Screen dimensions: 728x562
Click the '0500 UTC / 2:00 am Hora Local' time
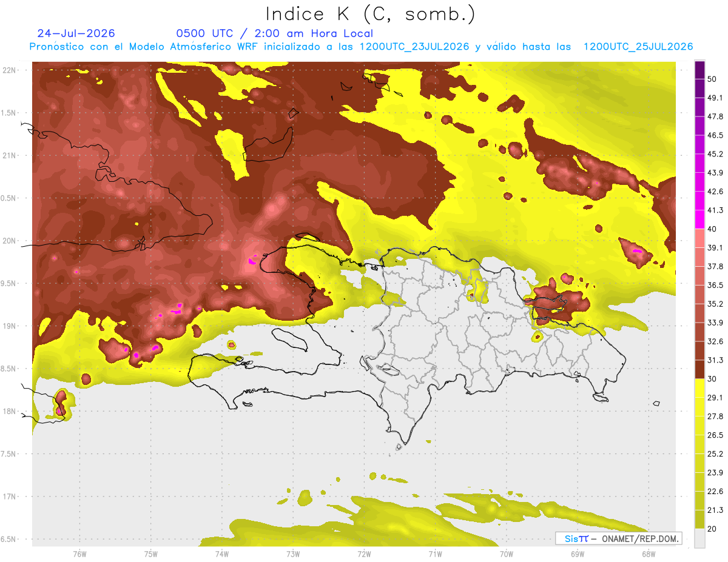274,33
